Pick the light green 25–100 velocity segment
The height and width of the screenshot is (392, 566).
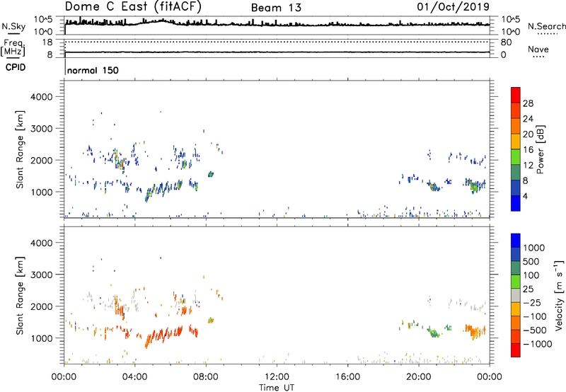pyautogui.click(x=516, y=282)
